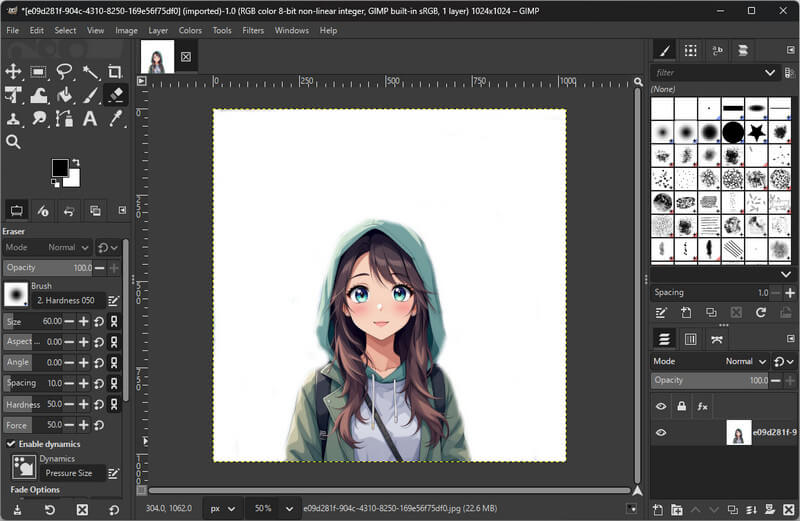Click the brush name field '2. Hardness 050'

(68, 301)
